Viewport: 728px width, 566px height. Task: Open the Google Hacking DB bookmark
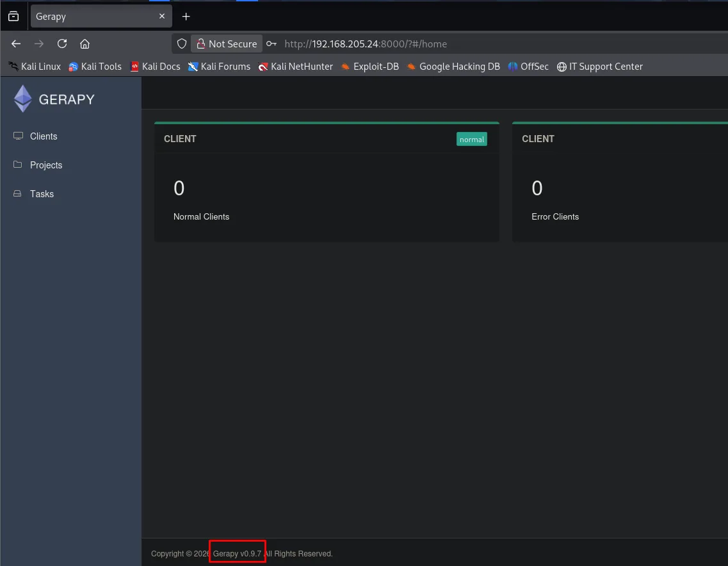453,67
